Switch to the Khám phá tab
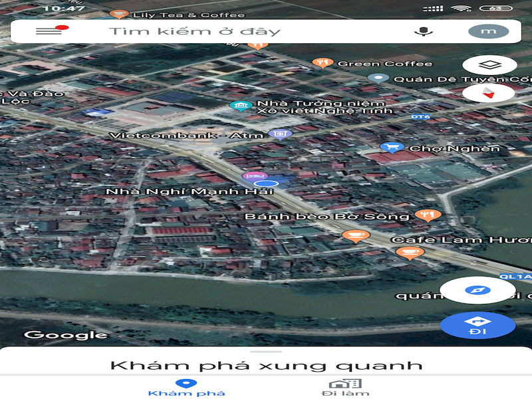This screenshot has height=399, width=532. click(x=186, y=387)
